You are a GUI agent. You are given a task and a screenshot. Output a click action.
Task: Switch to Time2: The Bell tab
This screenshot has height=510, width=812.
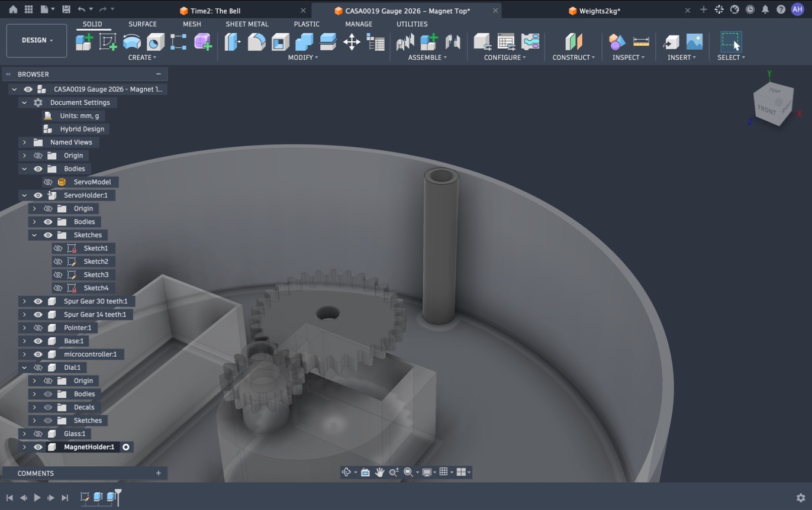pos(215,11)
